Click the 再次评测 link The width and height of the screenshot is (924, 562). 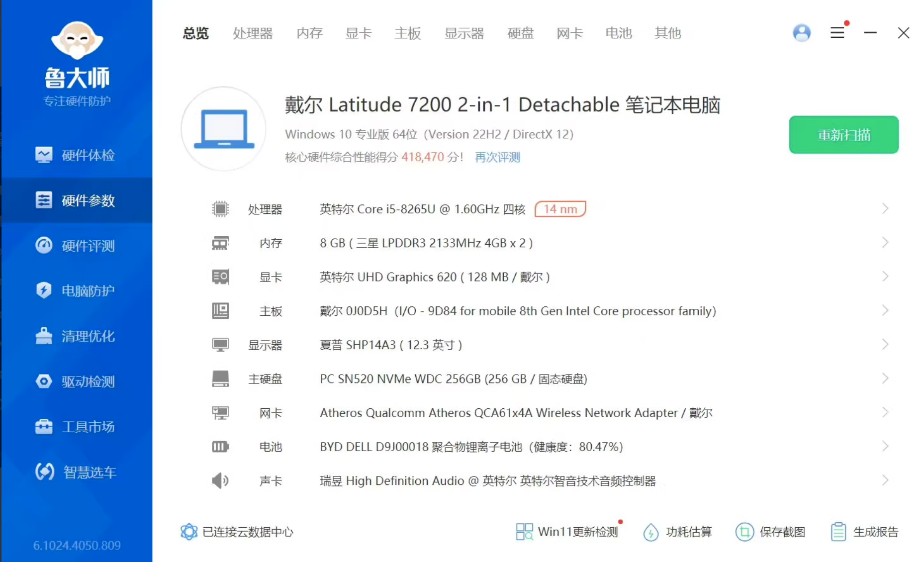tap(497, 157)
